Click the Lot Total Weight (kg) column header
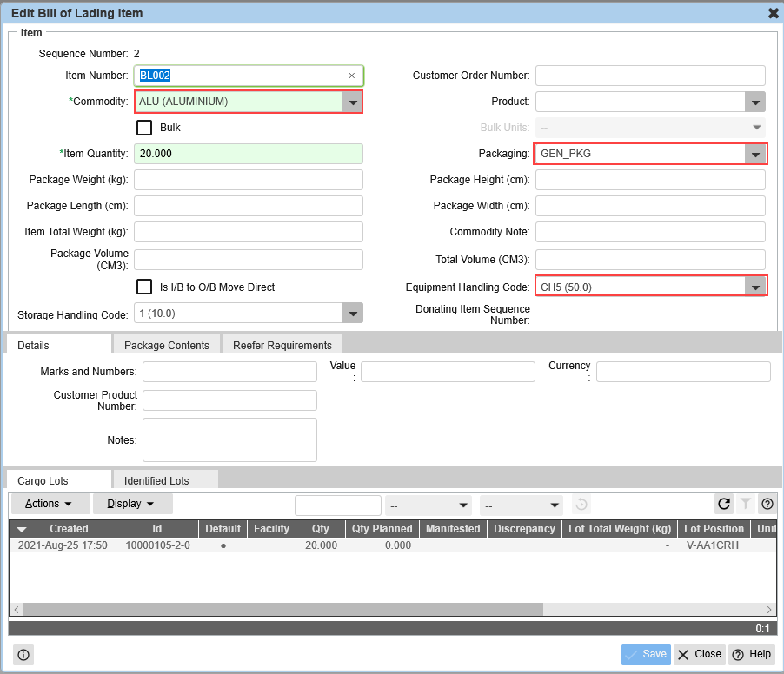 620,529
